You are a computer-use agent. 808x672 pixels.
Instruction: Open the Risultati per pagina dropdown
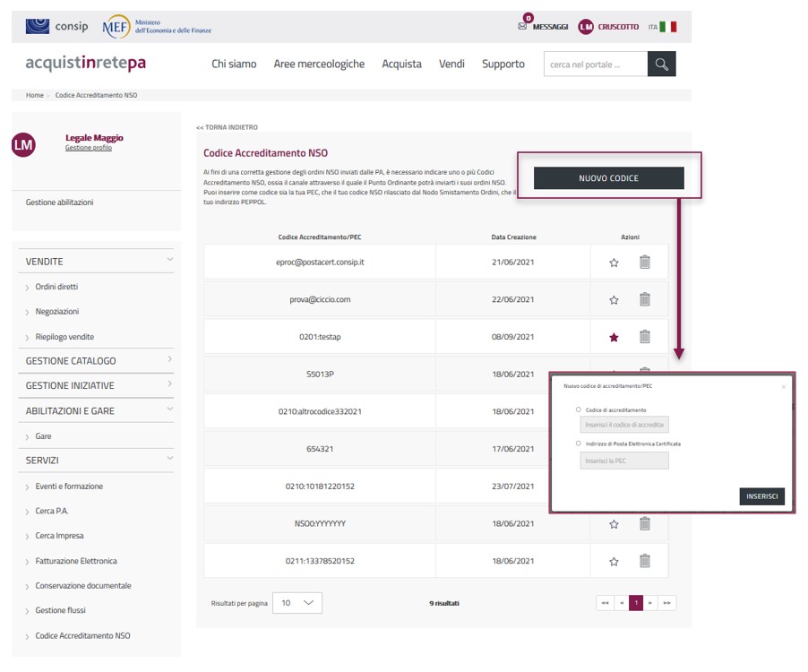(297, 603)
